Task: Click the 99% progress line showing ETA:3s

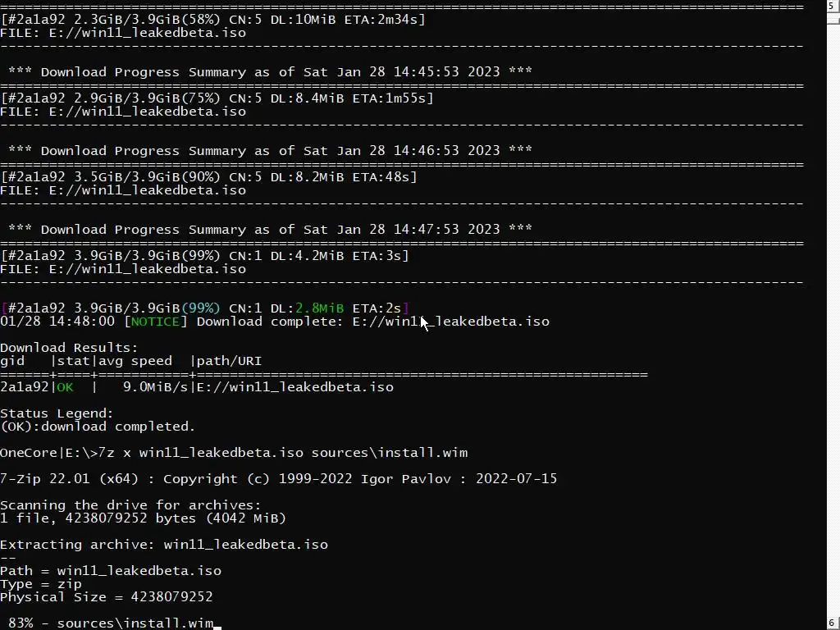Action: coord(204,256)
